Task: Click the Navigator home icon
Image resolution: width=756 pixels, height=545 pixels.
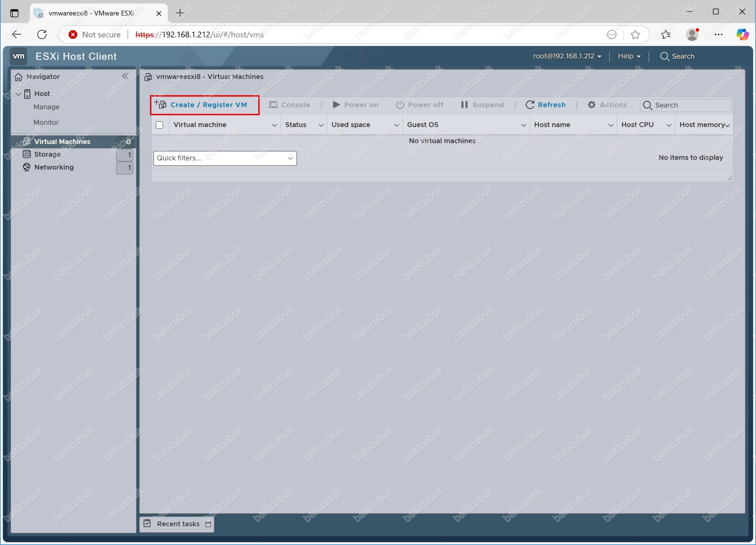Action: 18,77
